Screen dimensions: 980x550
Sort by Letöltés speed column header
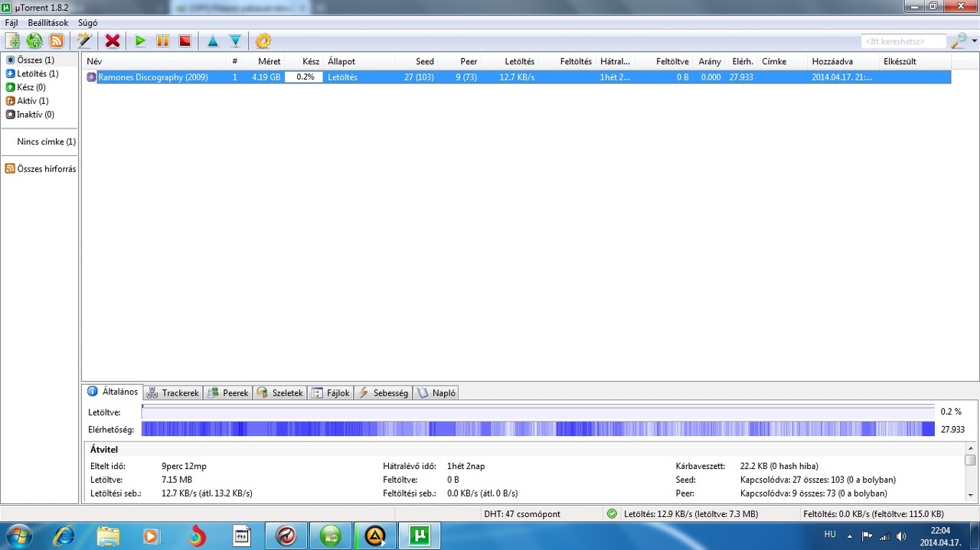pos(509,61)
